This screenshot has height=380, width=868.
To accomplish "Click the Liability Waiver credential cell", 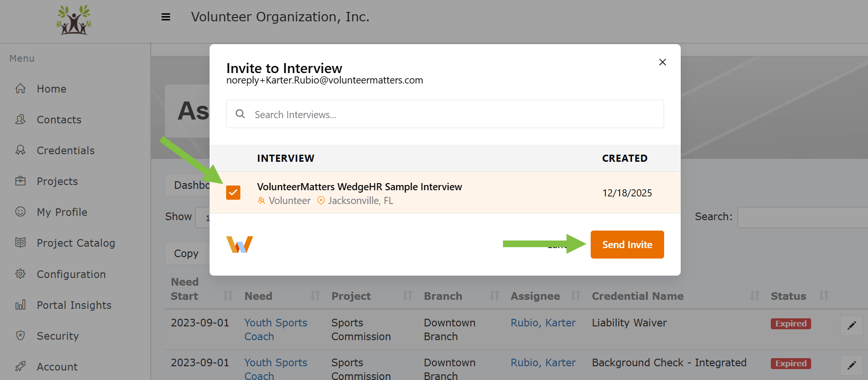I will click(x=629, y=323).
